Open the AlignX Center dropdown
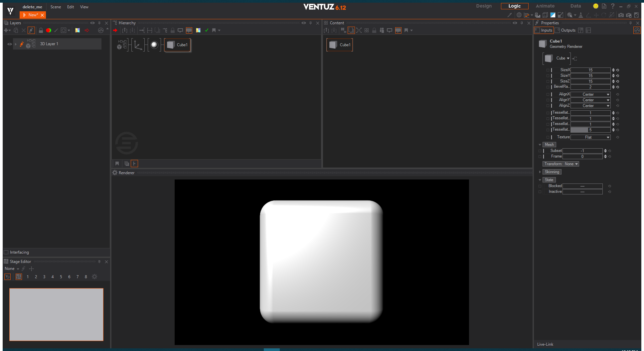The height and width of the screenshot is (351, 644). 590,94
